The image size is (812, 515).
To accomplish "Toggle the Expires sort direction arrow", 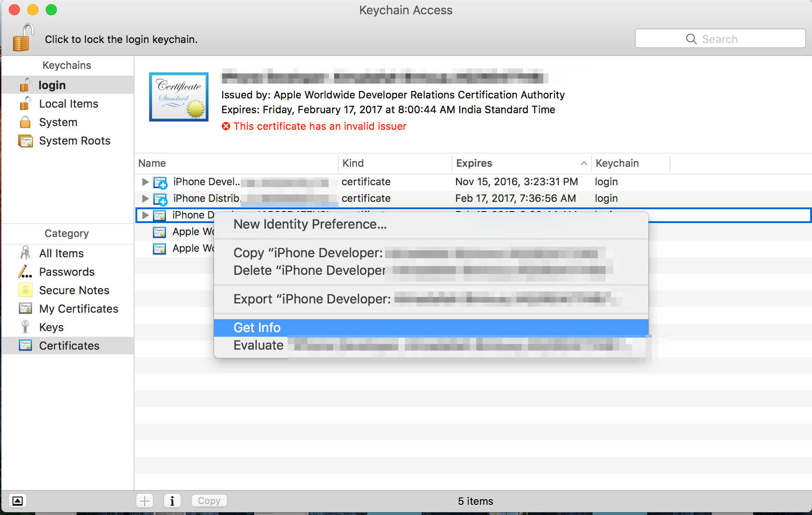I will [x=584, y=163].
